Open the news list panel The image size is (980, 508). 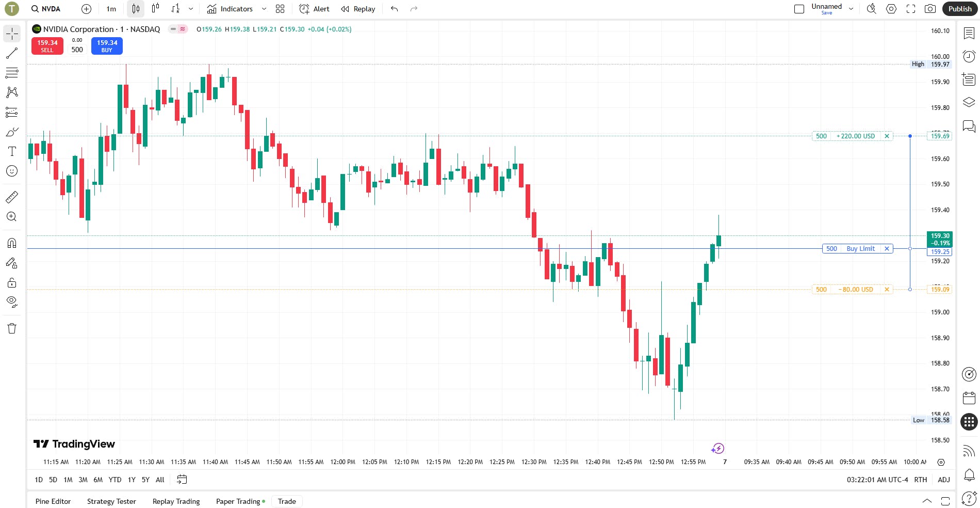click(x=969, y=79)
